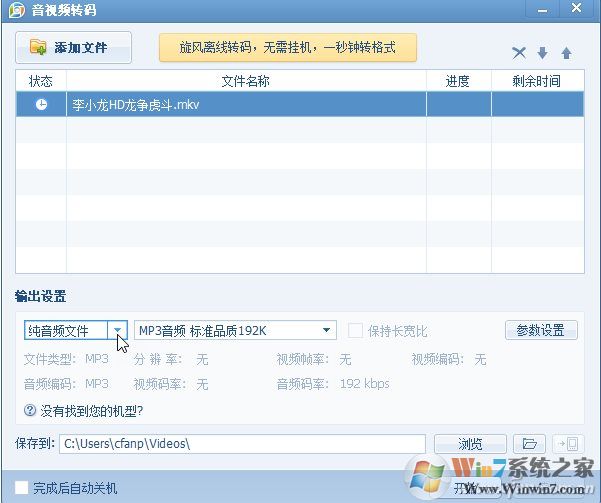Open the 旋风离线转码 promotion banner
Viewport: 601px width, 503px height.
[x=288, y=48]
